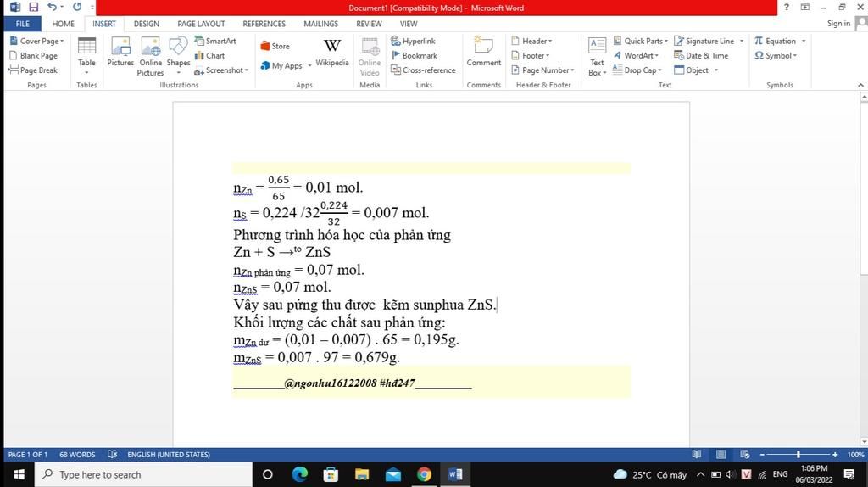Zoom in with the plus button
Image resolution: width=868 pixels, height=487 pixels.
pyautogui.click(x=835, y=454)
